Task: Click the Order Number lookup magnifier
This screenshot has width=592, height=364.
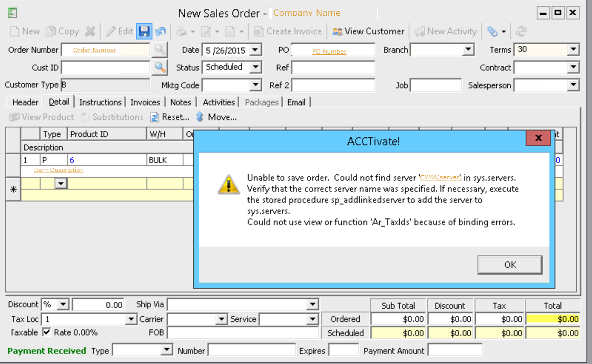Action: pos(160,49)
